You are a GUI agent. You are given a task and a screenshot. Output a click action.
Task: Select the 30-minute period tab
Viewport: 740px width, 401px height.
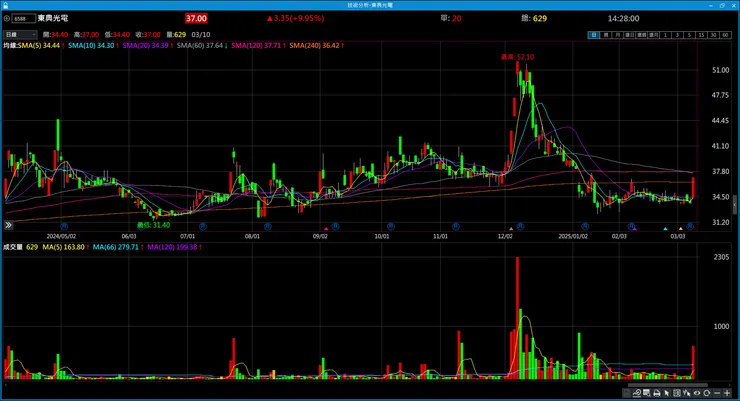point(714,35)
